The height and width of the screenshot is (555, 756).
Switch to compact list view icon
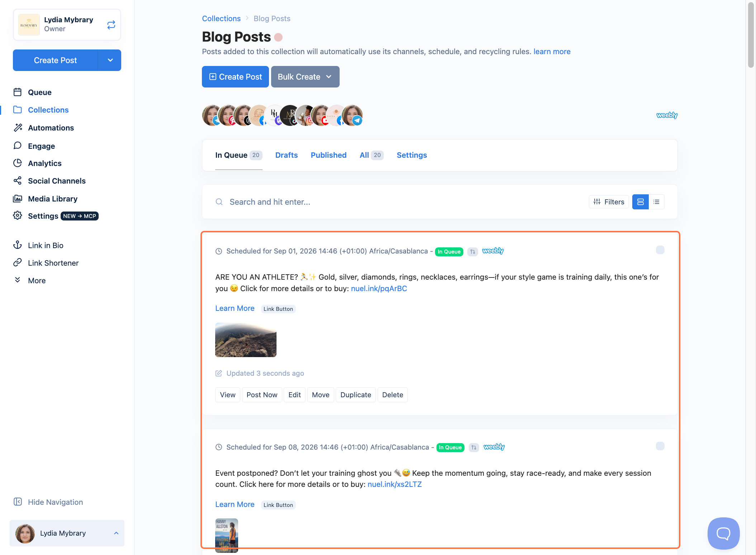(x=656, y=202)
